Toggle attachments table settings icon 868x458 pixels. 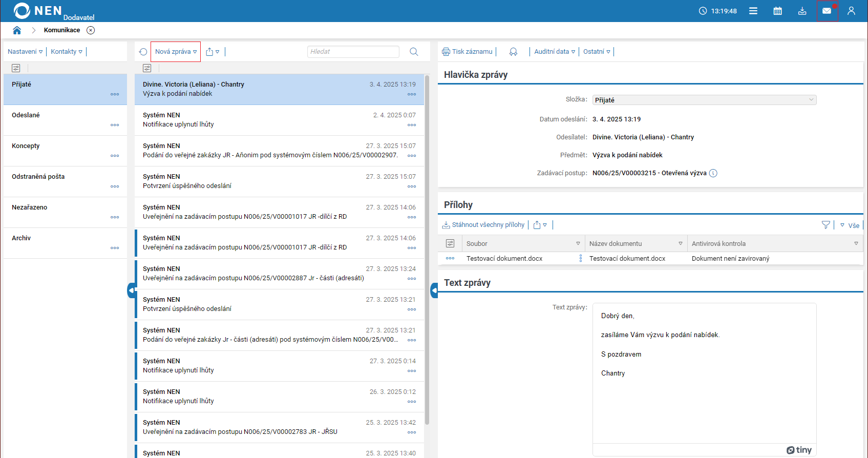pyautogui.click(x=450, y=243)
